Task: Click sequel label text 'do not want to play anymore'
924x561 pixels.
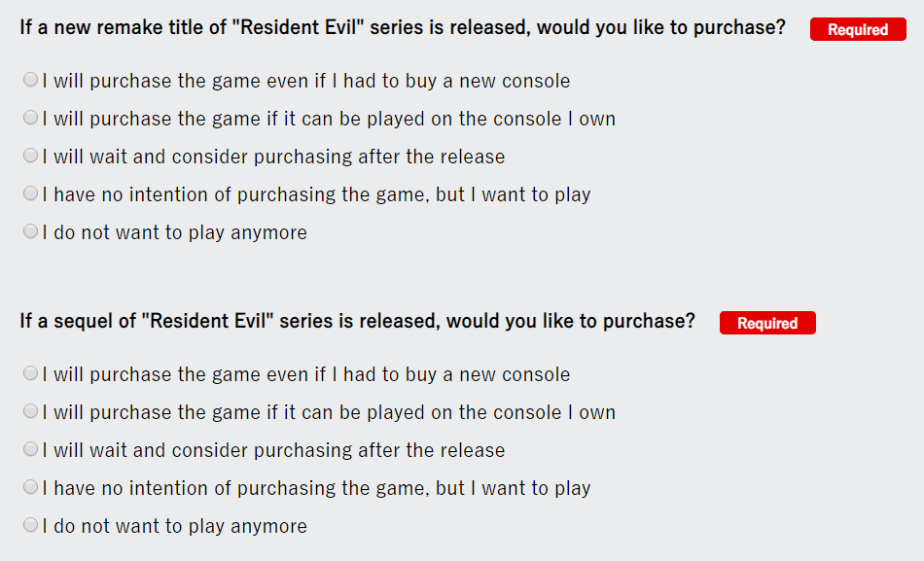Action: [x=180, y=526]
